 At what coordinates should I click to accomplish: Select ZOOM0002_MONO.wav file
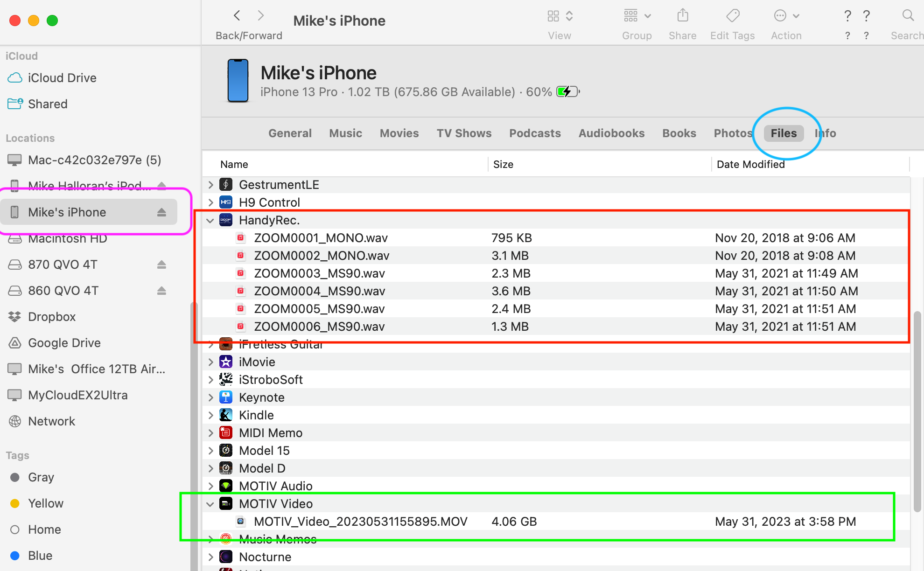click(x=556, y=256)
